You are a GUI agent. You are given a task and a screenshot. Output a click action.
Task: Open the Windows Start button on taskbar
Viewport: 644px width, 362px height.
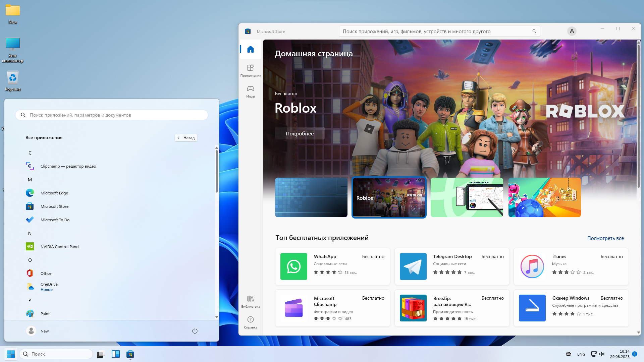pyautogui.click(x=11, y=354)
